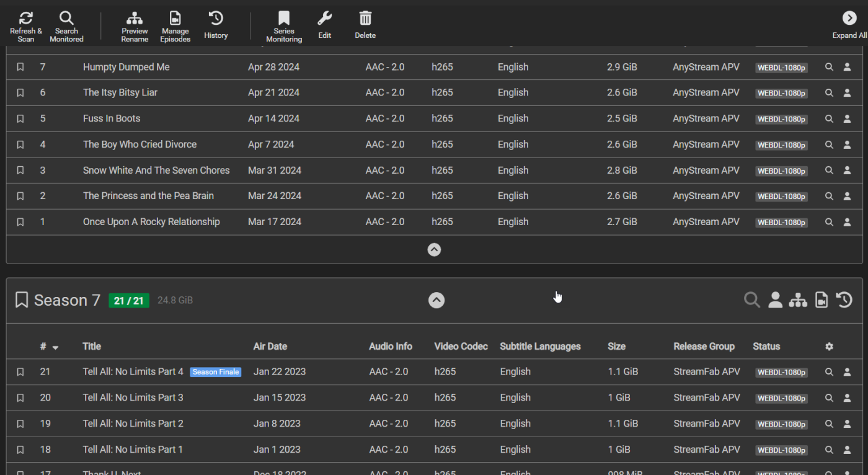Click WEBDL-1080p status for Humpty Dumped Me
Viewport: 868px width, 475px height.
tap(781, 68)
